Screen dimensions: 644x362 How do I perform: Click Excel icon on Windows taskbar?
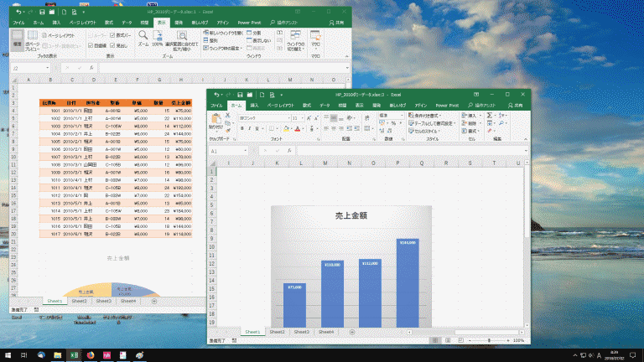(x=74, y=355)
